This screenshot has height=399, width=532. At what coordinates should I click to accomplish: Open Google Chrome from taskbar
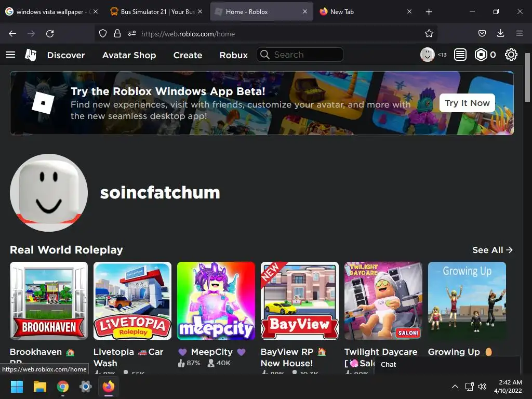tap(63, 387)
